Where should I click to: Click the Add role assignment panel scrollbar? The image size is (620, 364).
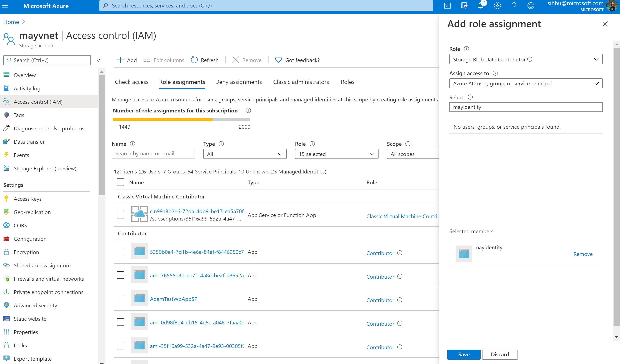(x=616, y=187)
